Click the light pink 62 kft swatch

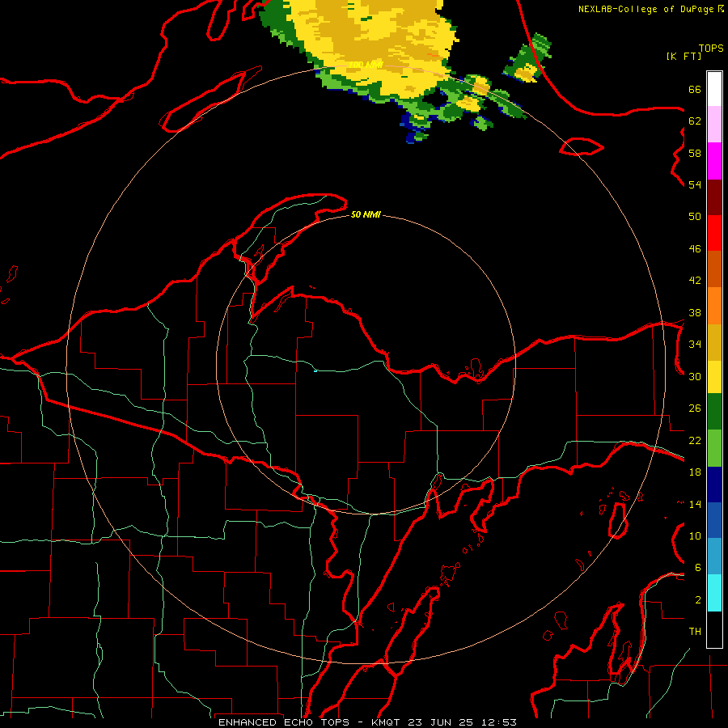[x=714, y=125]
